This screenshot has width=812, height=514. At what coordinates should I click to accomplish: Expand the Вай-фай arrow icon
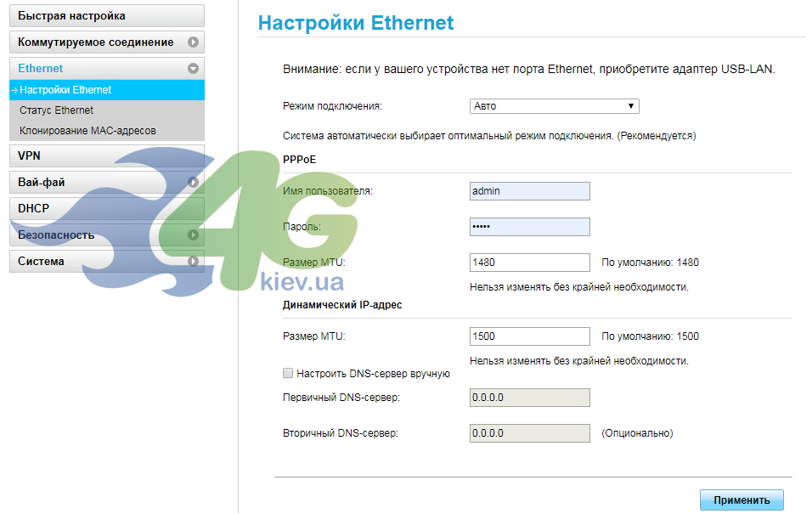click(193, 183)
